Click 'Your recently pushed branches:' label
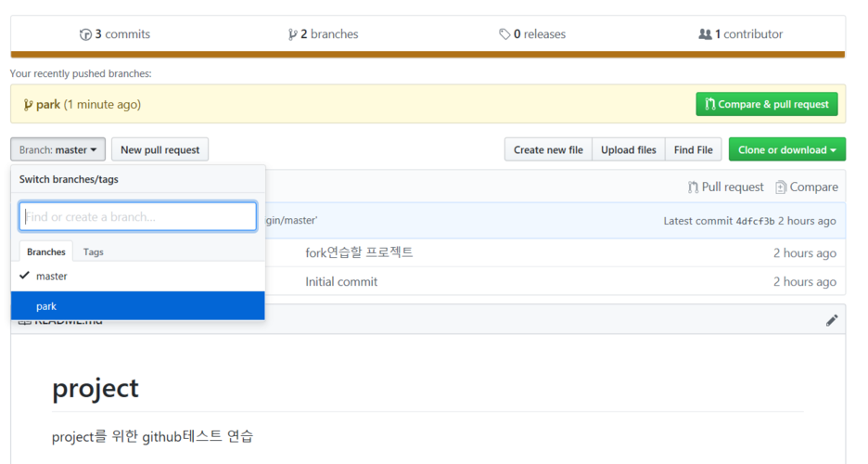868x464 pixels. 81,73
